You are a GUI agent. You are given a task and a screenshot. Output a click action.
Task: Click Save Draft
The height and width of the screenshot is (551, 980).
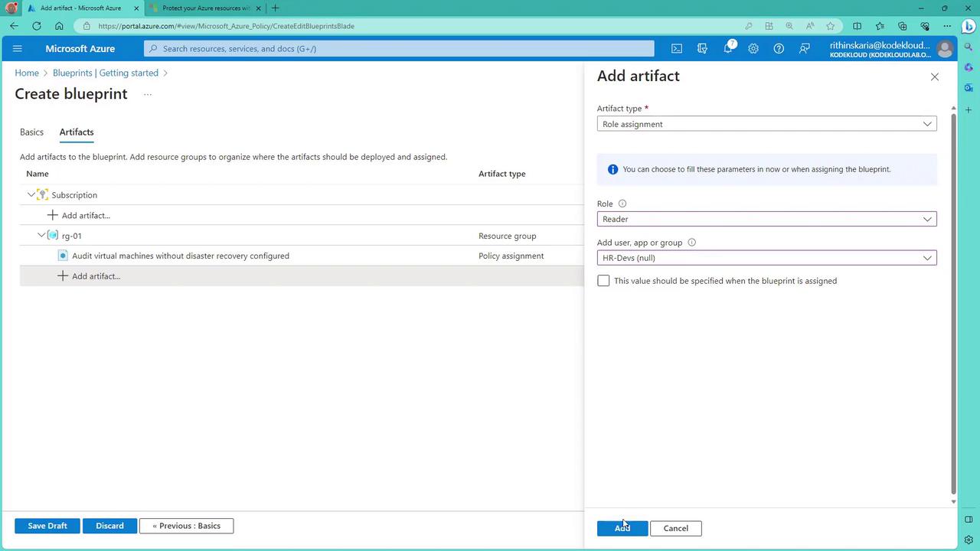tap(47, 526)
